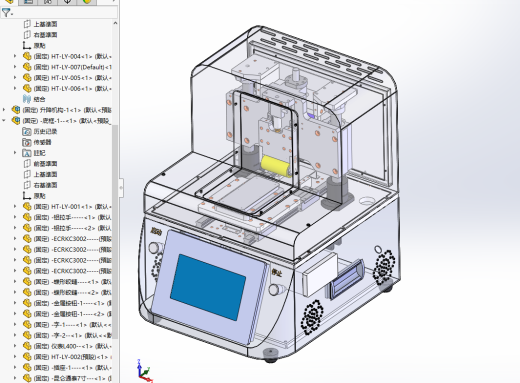Viewport: 520px width, 383px height.
Task: Open the feature tree filter funnel
Action: [6, 13]
